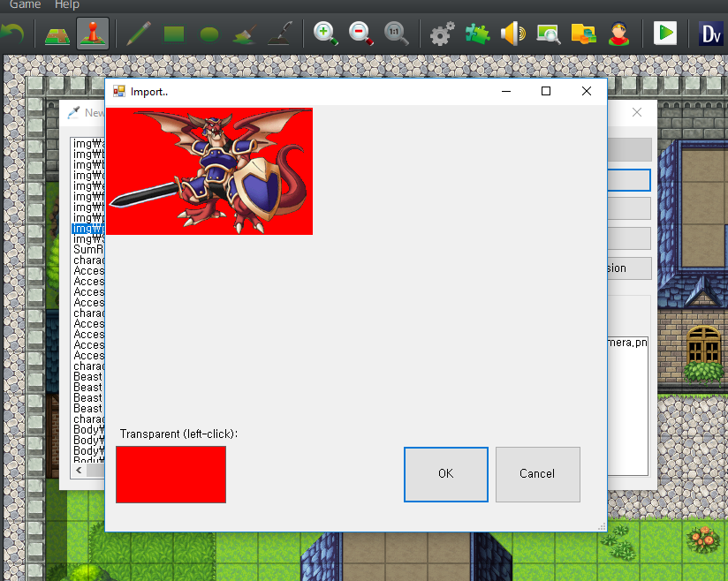Image resolution: width=728 pixels, height=581 pixels.
Task: Click the Zoom Out magnifier
Action: coord(360,34)
